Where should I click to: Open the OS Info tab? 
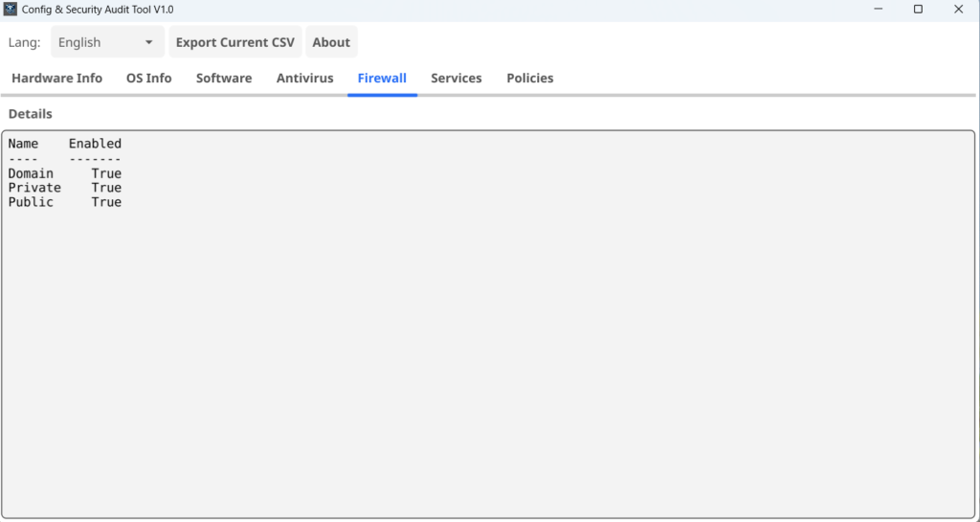point(148,79)
